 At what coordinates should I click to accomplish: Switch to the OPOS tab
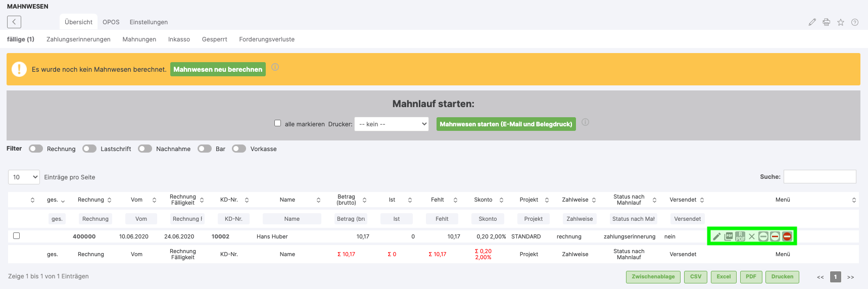[x=111, y=22]
